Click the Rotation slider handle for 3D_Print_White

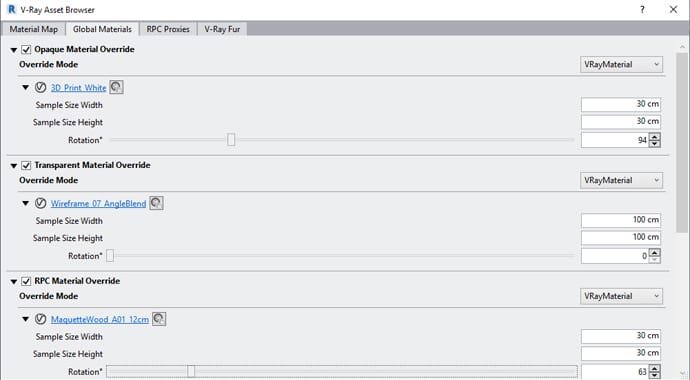[231, 140]
